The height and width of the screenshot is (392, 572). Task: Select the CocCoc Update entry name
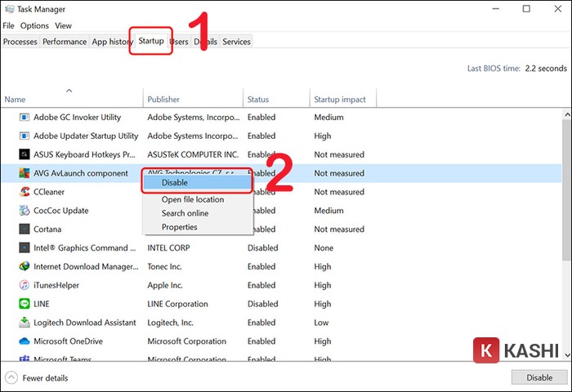coord(61,211)
